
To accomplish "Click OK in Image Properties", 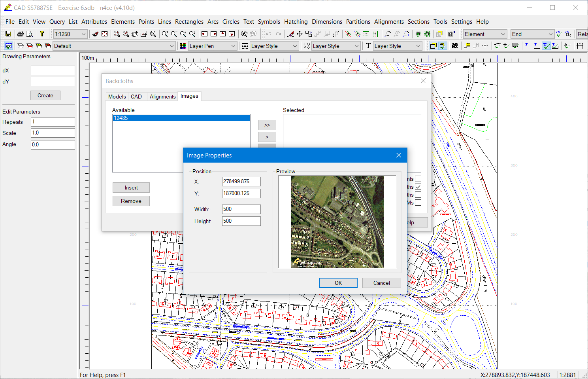I will (x=338, y=283).
